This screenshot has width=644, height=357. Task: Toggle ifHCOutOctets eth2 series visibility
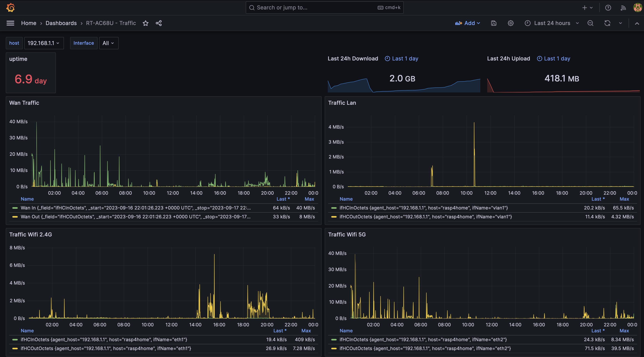point(425,348)
